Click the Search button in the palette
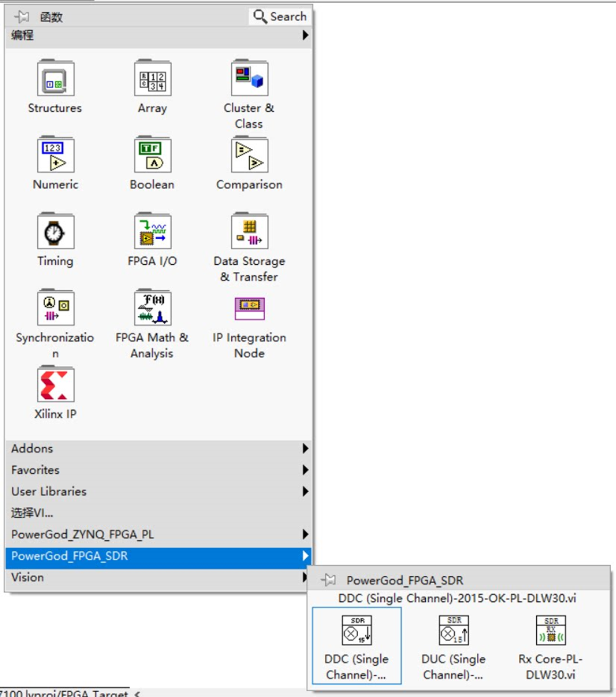 click(x=280, y=16)
